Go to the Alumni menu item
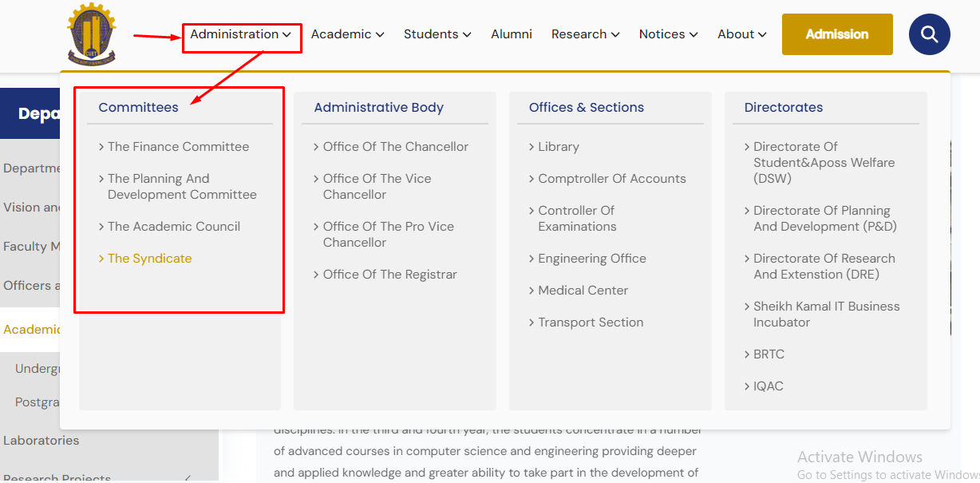980x483 pixels. [x=512, y=34]
